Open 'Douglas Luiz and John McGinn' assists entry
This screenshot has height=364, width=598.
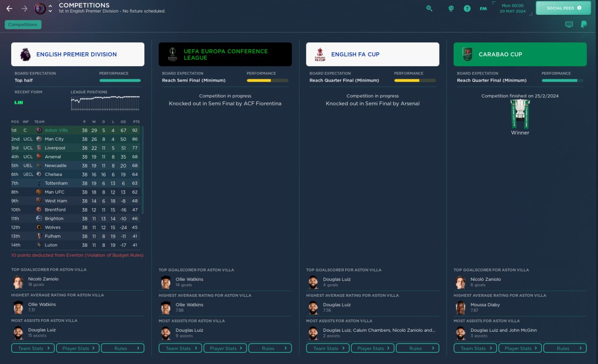pyautogui.click(x=504, y=330)
